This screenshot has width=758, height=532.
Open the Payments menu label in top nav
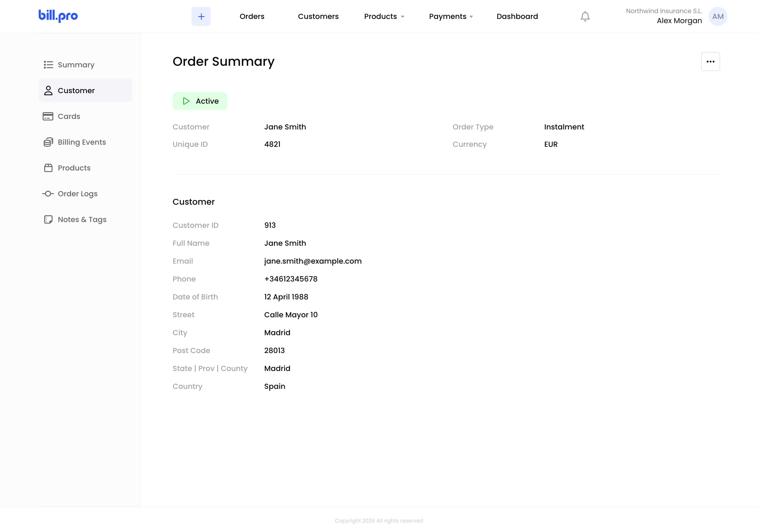pyautogui.click(x=448, y=16)
